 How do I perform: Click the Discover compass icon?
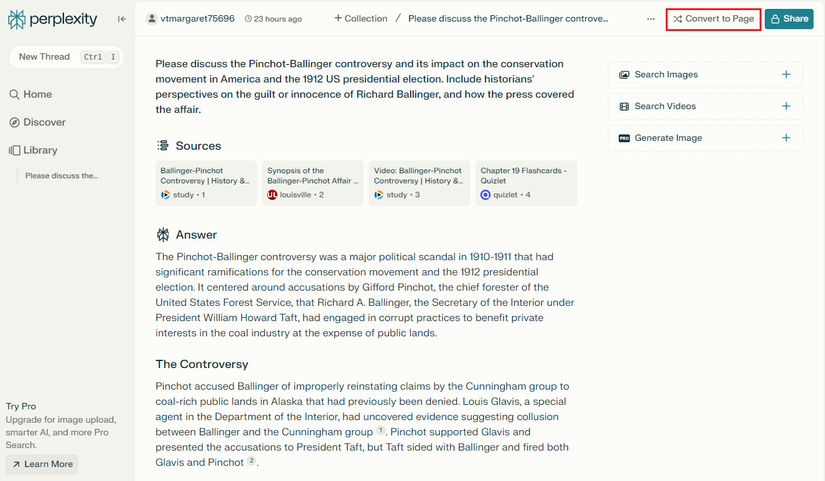tap(14, 122)
